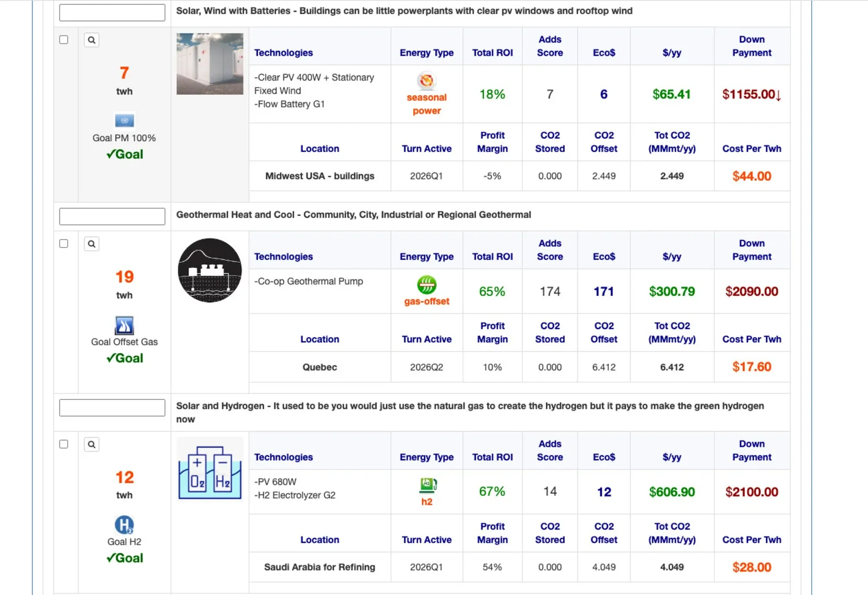This screenshot has width=868, height=595.
Task: Click the O2 H2 electrolyzer illustration
Action: click(209, 469)
